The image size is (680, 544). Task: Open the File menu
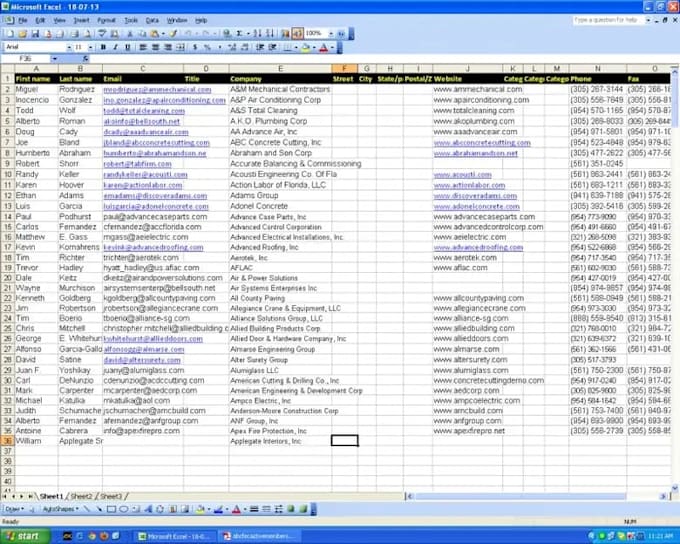23,20
